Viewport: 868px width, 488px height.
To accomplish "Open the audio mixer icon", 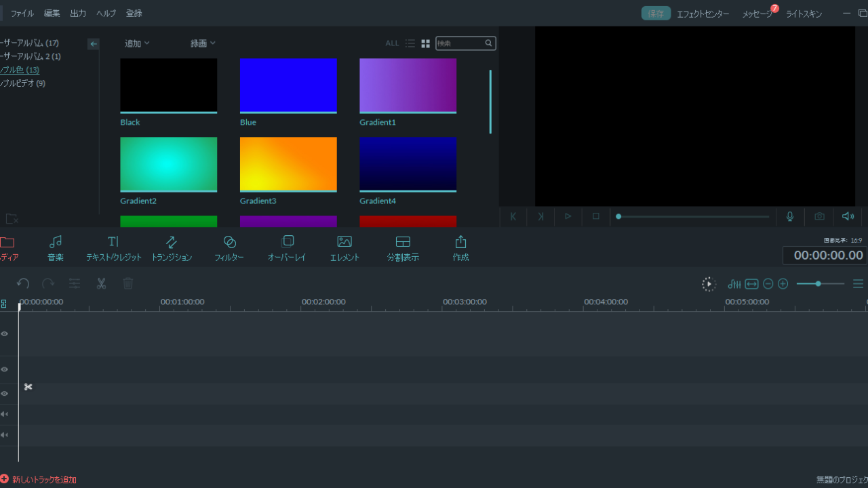I will (x=734, y=284).
